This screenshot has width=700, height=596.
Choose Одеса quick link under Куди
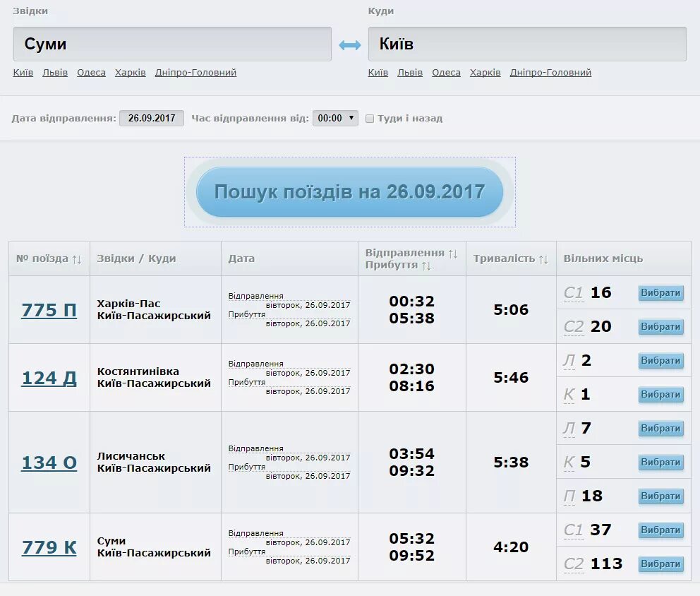tap(446, 72)
